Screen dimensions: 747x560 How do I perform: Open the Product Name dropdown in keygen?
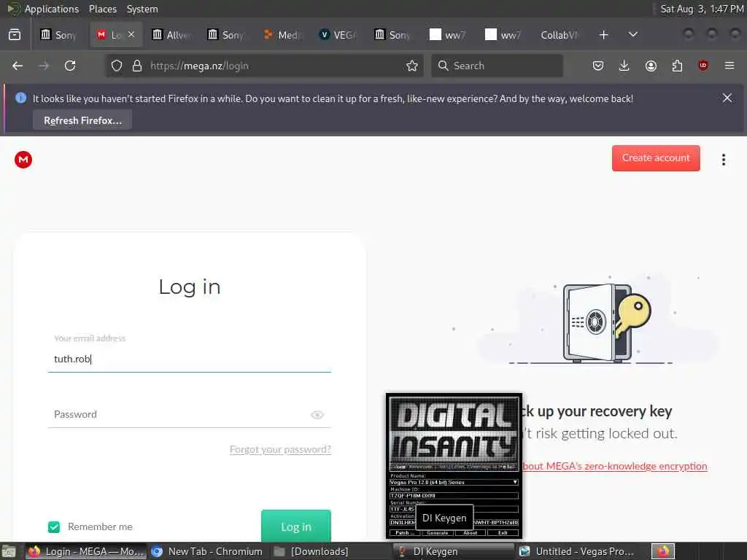coord(454,483)
